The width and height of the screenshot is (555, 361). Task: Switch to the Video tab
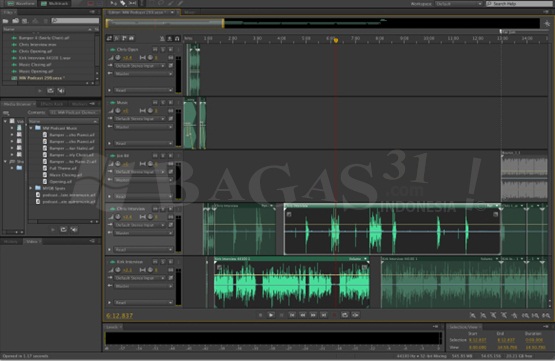point(32,242)
